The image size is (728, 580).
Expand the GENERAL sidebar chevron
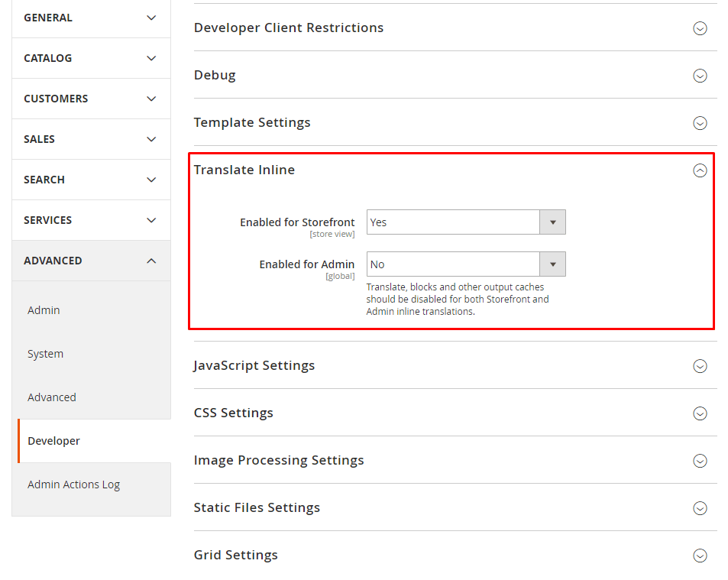[151, 18]
